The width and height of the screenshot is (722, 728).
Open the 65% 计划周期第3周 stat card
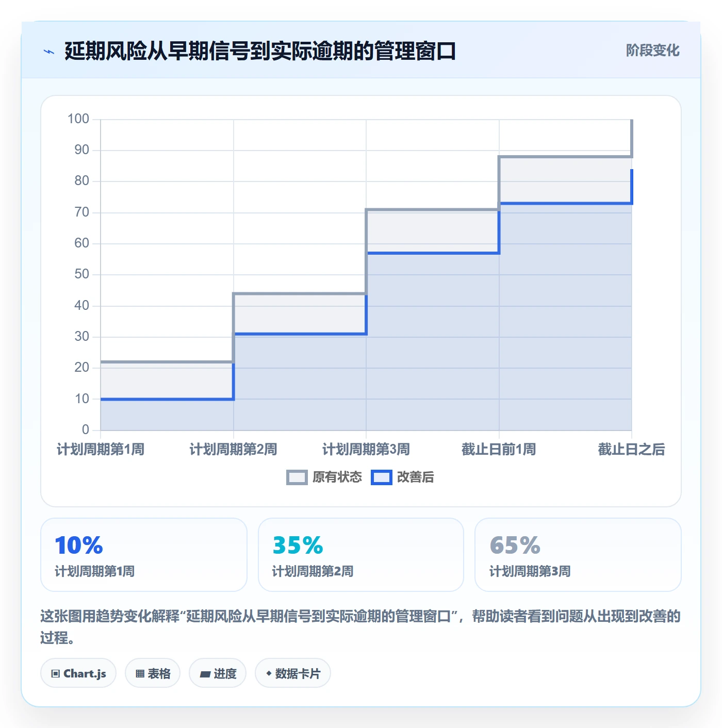tap(578, 555)
